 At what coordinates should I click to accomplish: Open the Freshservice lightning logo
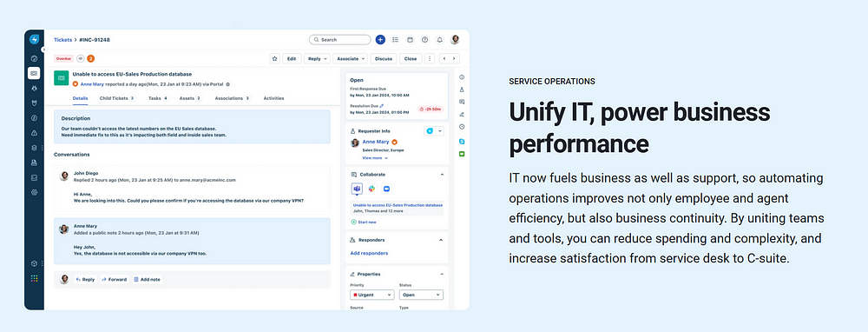34,39
